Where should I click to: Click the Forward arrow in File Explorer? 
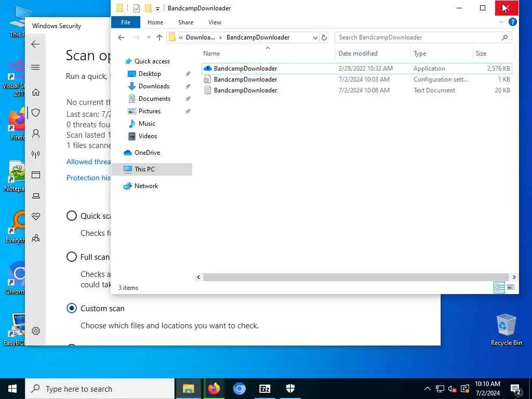(136, 37)
